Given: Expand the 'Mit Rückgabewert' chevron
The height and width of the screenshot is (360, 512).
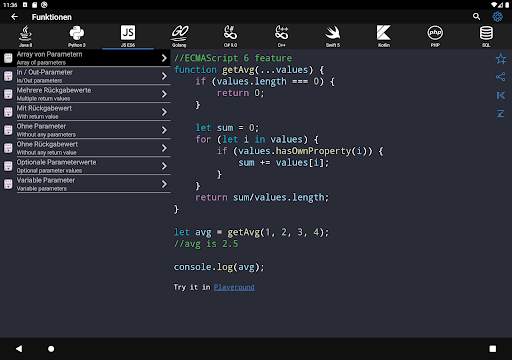Looking at the screenshot, I should (164, 112).
